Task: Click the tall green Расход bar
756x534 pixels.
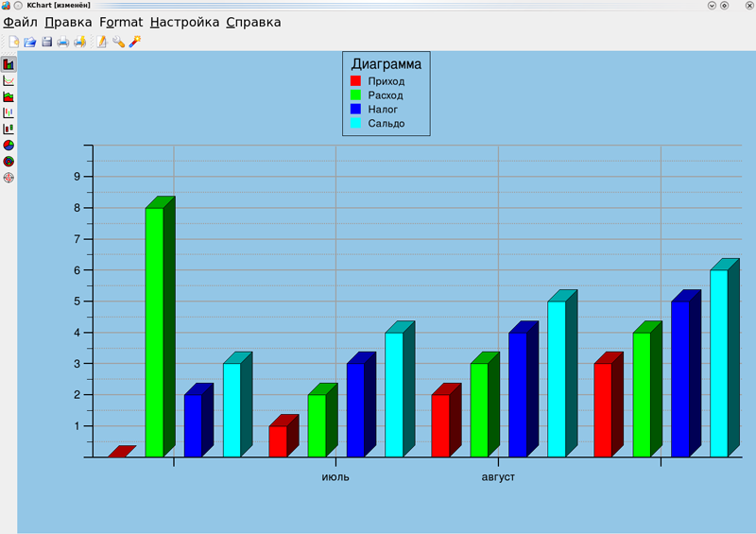Action: click(154, 333)
